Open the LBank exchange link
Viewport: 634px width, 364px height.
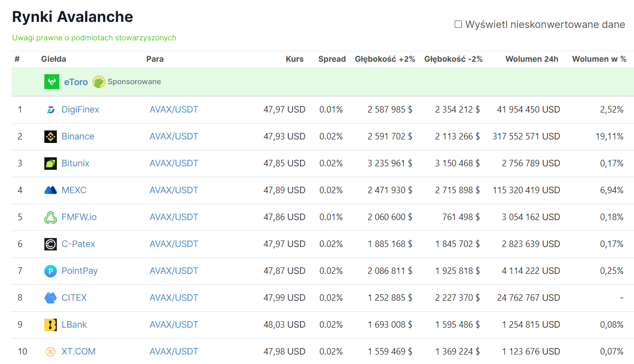click(74, 325)
